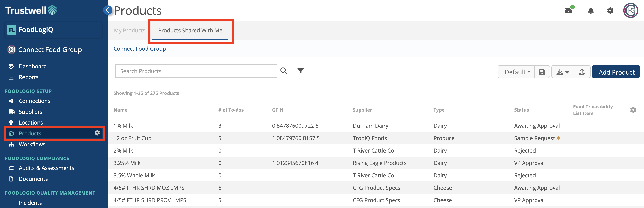The height and width of the screenshot is (208, 644).
Task: Save the current view with disk icon
Action: (542, 72)
